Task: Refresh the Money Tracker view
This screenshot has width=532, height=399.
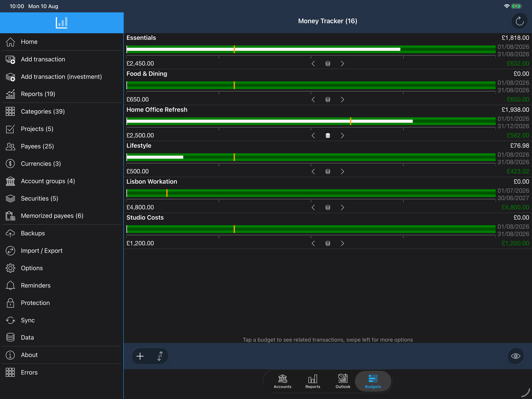Action: click(x=519, y=21)
